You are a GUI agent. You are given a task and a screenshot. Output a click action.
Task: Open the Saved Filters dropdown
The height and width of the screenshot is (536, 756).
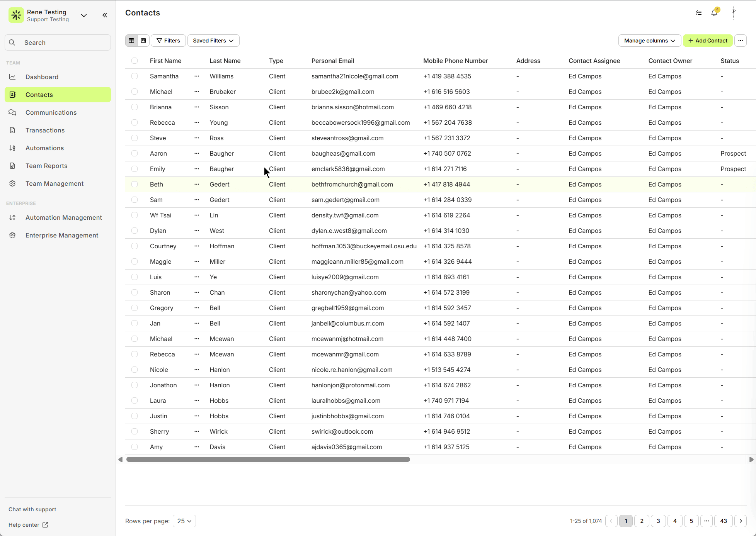213,41
